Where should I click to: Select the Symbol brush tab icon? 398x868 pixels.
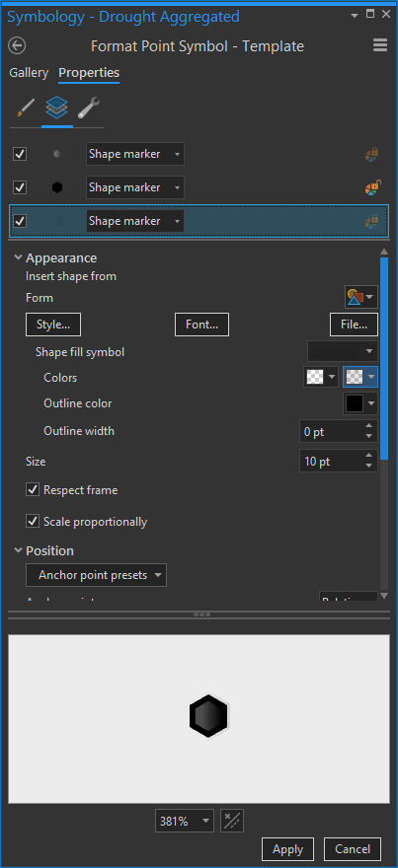[25, 108]
